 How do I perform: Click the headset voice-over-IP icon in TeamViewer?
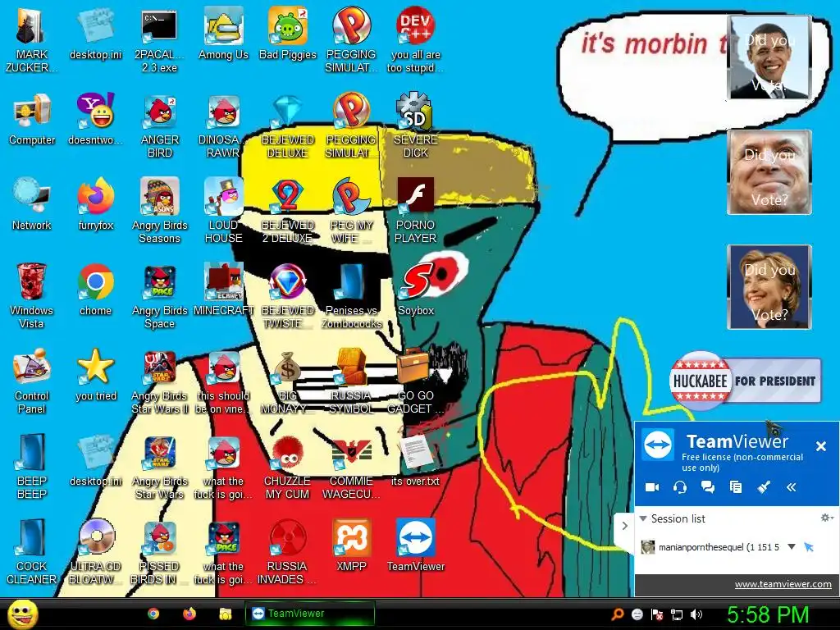680,487
